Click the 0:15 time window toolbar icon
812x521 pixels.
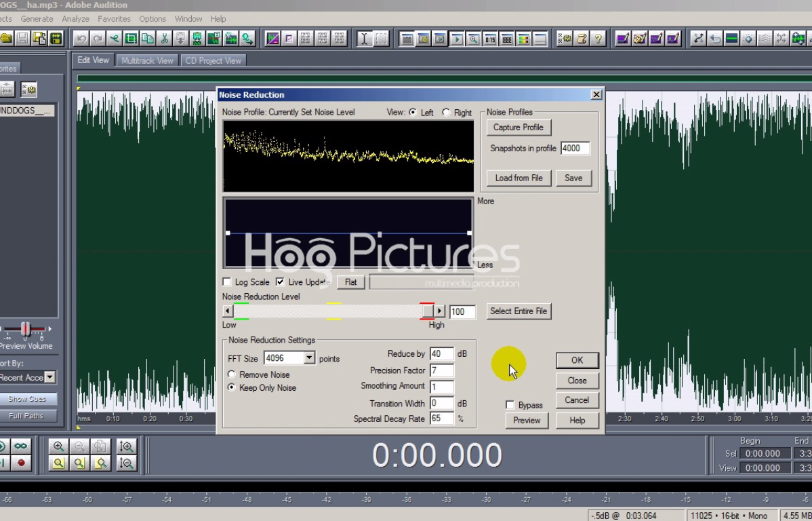[x=490, y=39]
